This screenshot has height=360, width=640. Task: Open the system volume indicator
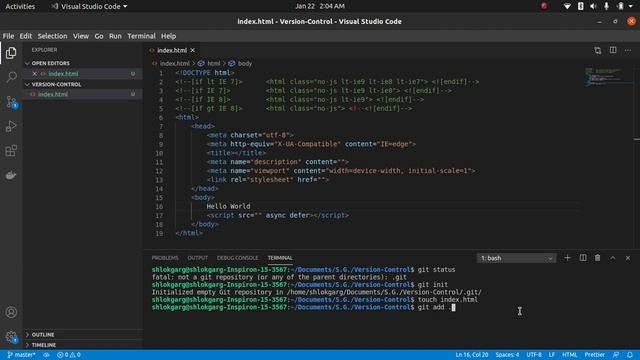tap(593, 6)
